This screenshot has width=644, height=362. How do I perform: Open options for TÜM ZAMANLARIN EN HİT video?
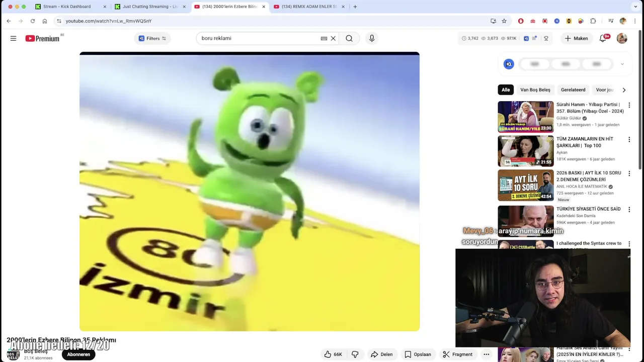coord(629,139)
